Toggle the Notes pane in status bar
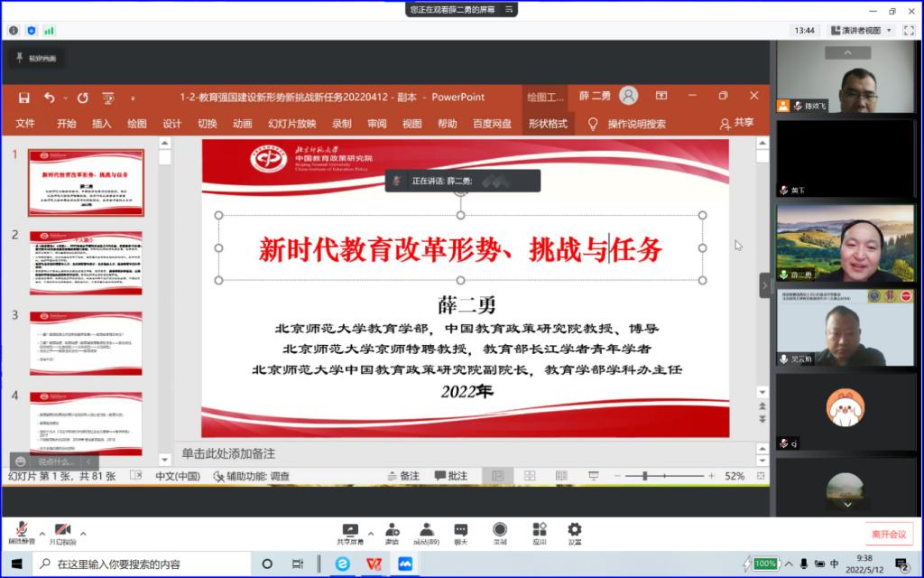 pyautogui.click(x=402, y=476)
